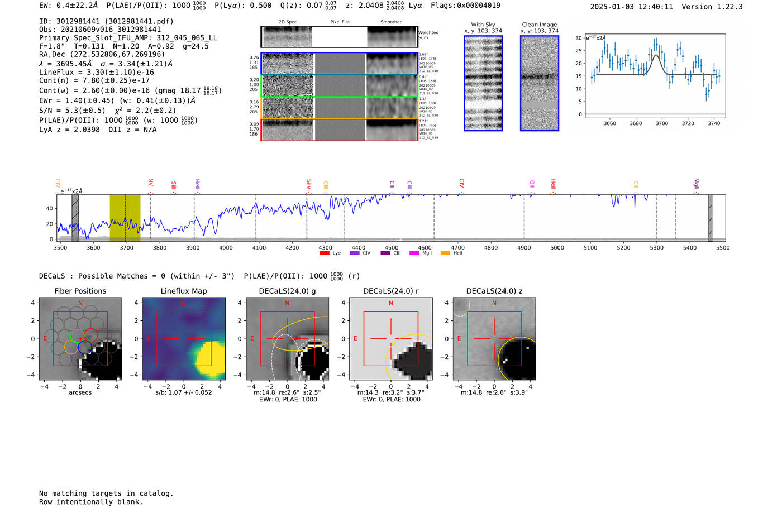The height and width of the screenshot is (532, 782).
Task: Open the Weighted Sum spectrum row
Action: pos(340,37)
